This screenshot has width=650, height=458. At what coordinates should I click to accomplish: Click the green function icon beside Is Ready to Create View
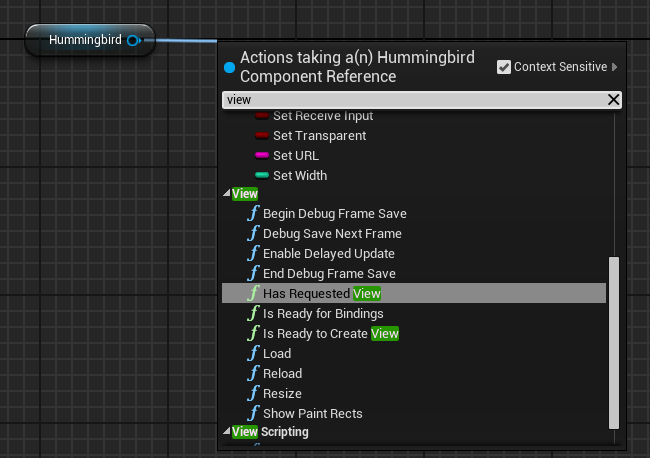point(253,333)
